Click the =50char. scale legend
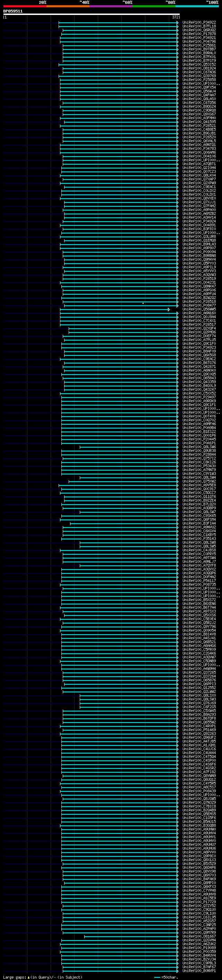The height and width of the screenshot is (980, 222). [166, 977]
